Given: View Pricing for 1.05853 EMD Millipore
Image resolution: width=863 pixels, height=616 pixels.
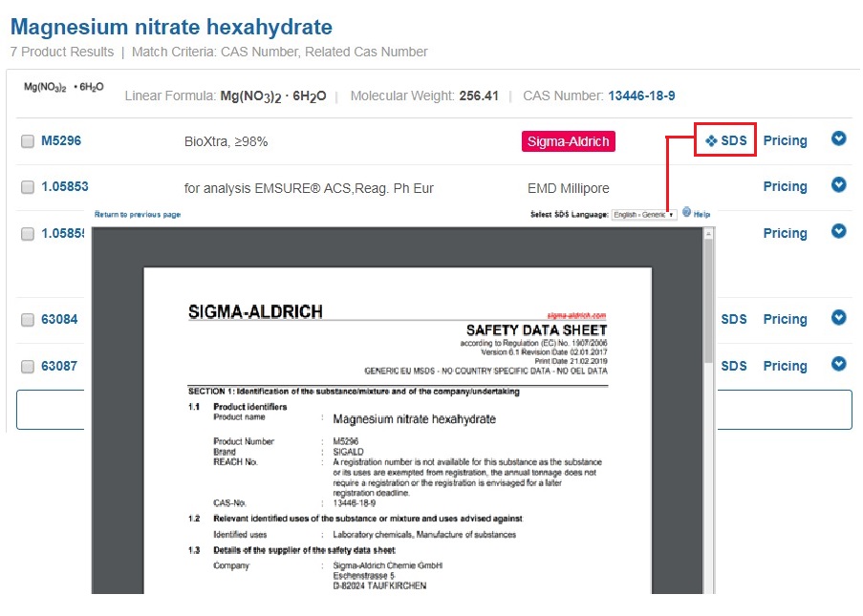Looking at the screenshot, I should (785, 187).
